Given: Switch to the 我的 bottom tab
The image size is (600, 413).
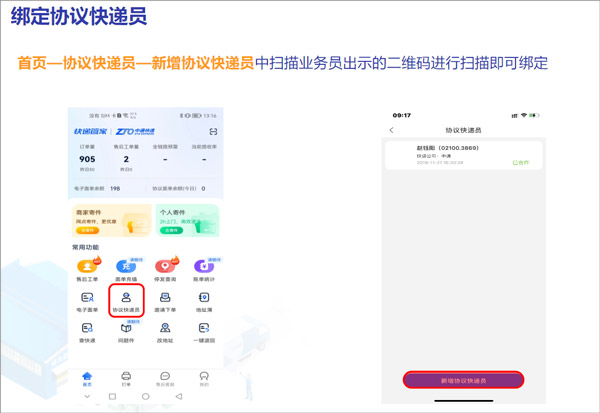Looking at the screenshot, I should coord(204,379).
